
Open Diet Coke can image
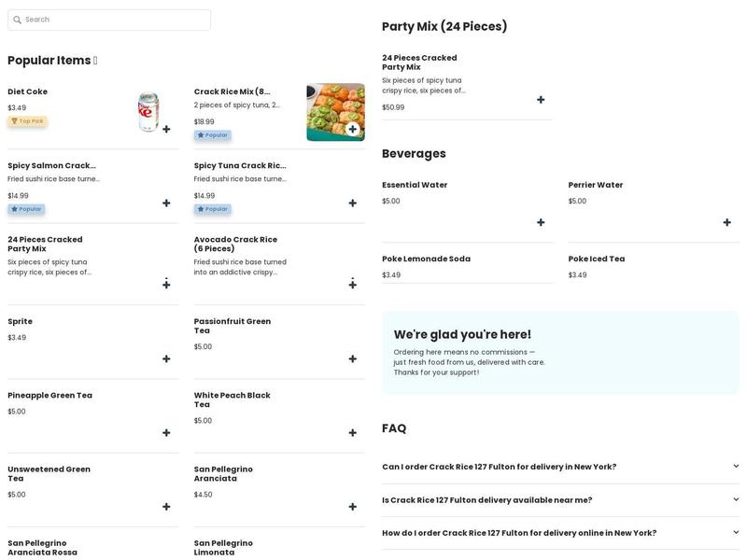[x=148, y=112]
